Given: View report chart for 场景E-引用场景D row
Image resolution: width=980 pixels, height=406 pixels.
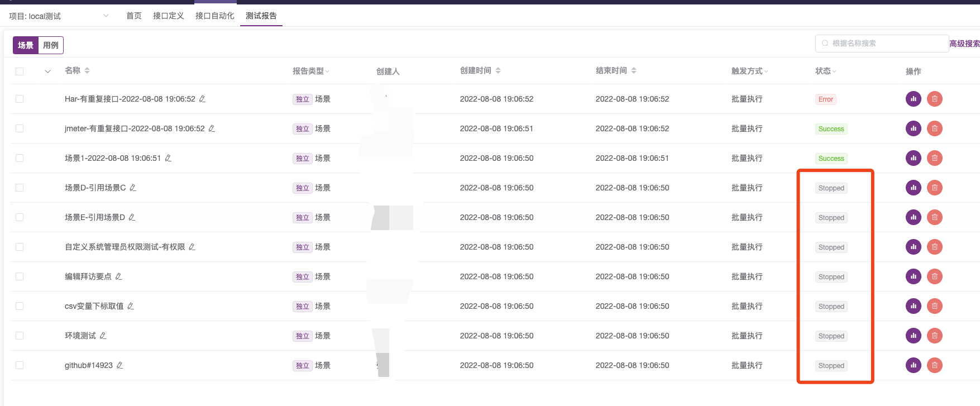Looking at the screenshot, I should pyautogui.click(x=913, y=217).
